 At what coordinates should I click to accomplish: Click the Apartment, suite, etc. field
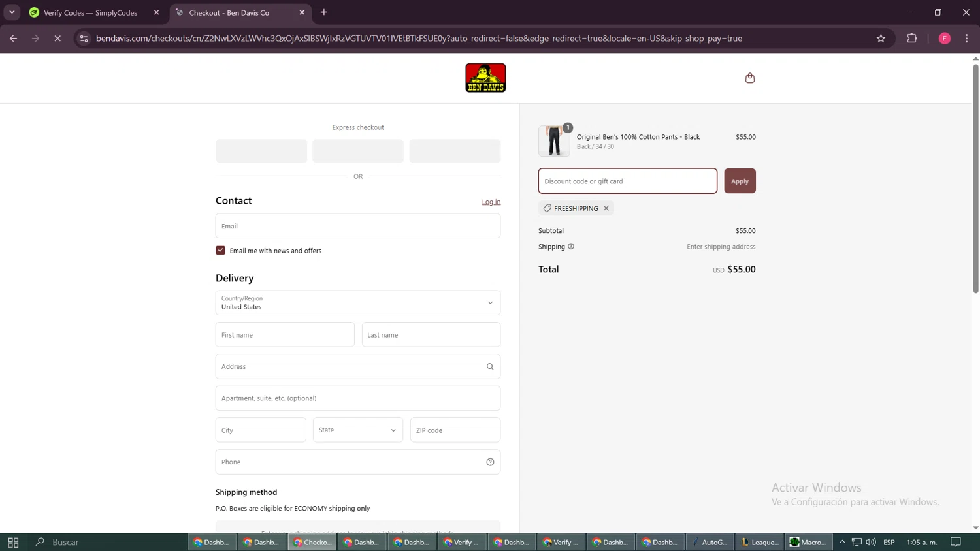click(x=358, y=398)
